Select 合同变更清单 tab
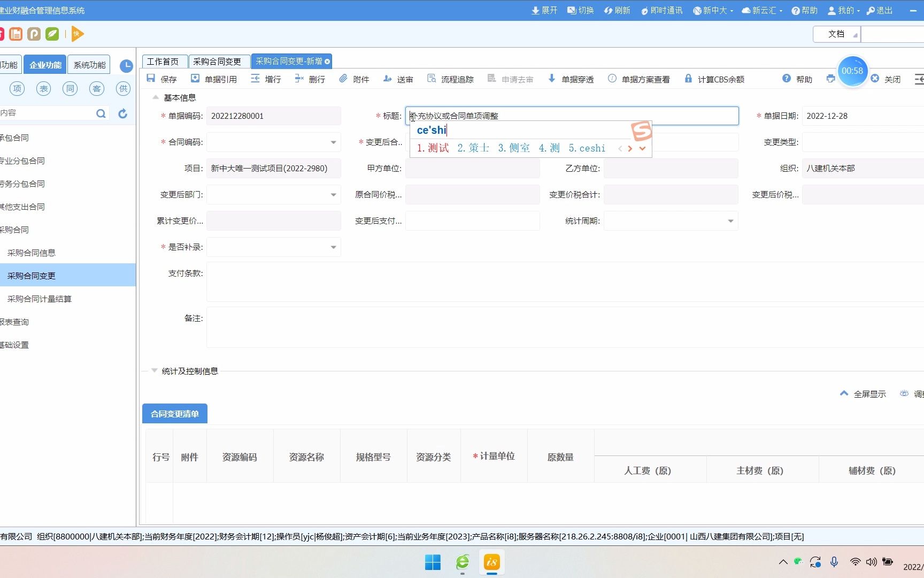 pyautogui.click(x=175, y=414)
